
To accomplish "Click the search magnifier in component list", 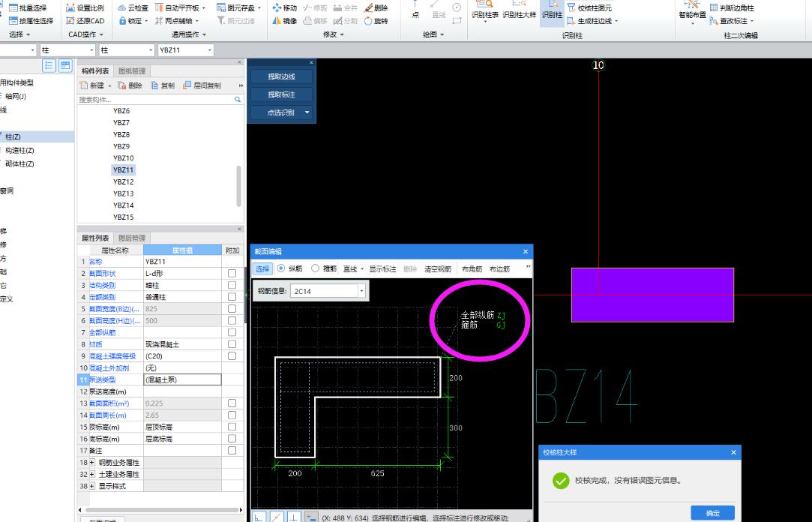I will point(238,99).
